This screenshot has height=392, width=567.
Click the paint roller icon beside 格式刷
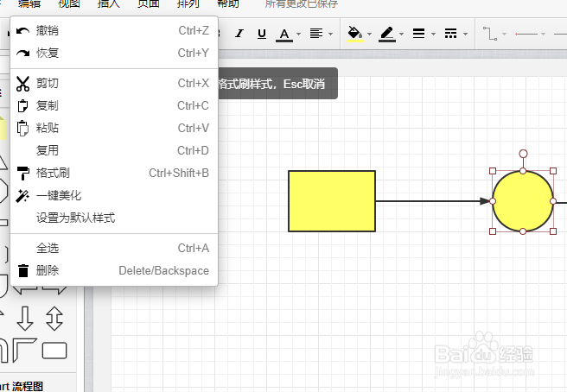(23, 174)
